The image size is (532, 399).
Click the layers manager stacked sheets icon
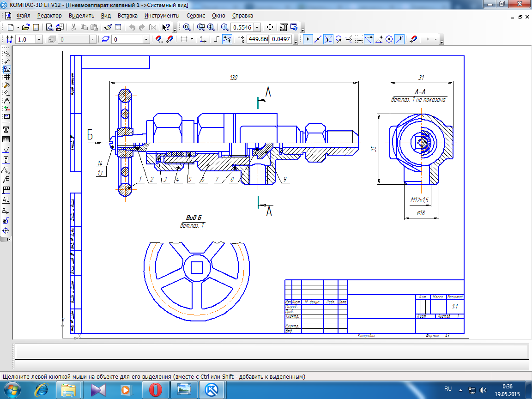tap(105, 39)
